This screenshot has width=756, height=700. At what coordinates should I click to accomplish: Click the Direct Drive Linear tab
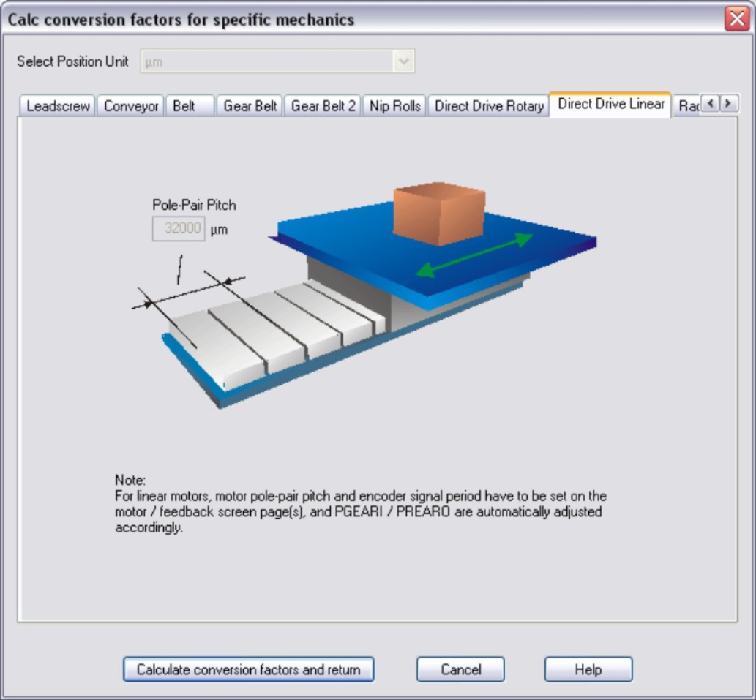tap(610, 104)
